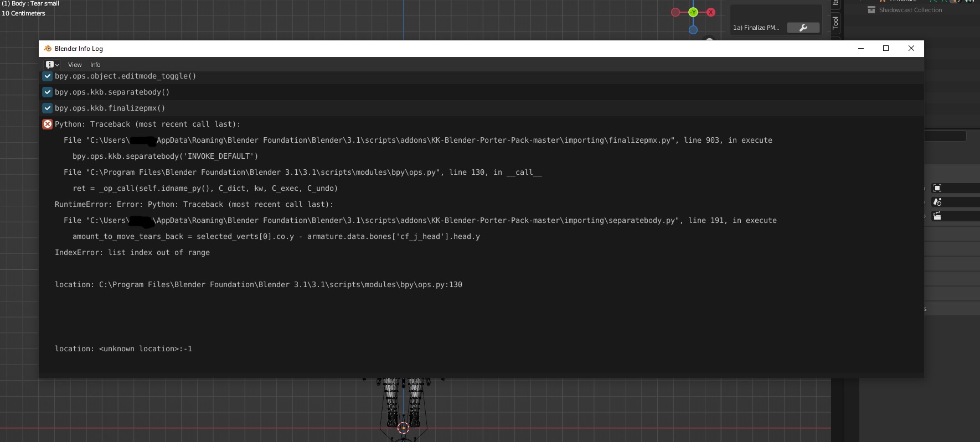Select the bpy.ops.object.editmode_toggle() log line
This screenshot has height=442, width=980.
click(x=125, y=76)
